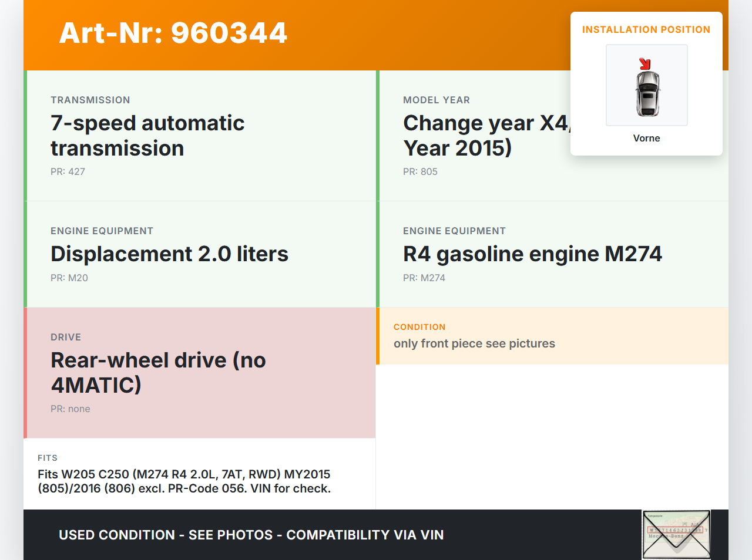
Task: Click the PR: M274 code
Action: [x=424, y=278]
